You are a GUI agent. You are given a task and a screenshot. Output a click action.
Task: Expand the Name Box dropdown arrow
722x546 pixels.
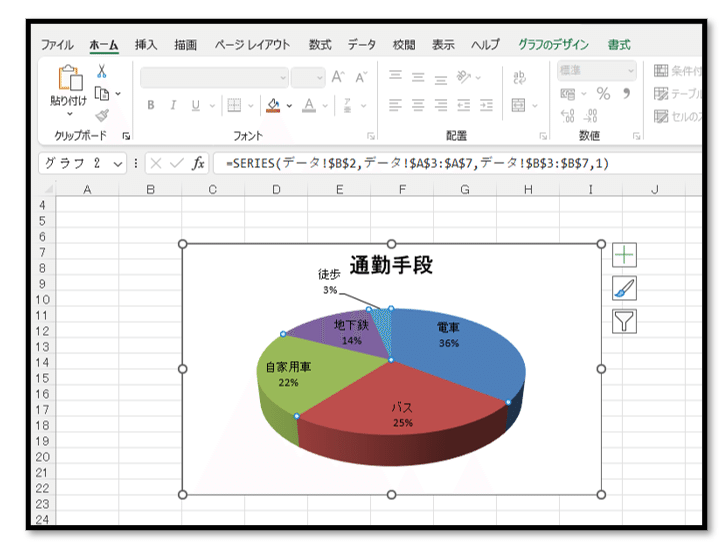(x=118, y=163)
